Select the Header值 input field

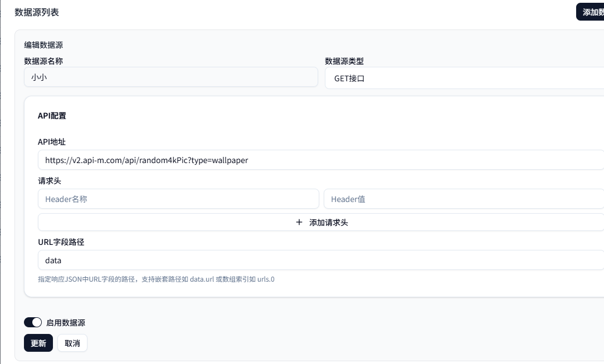464,199
